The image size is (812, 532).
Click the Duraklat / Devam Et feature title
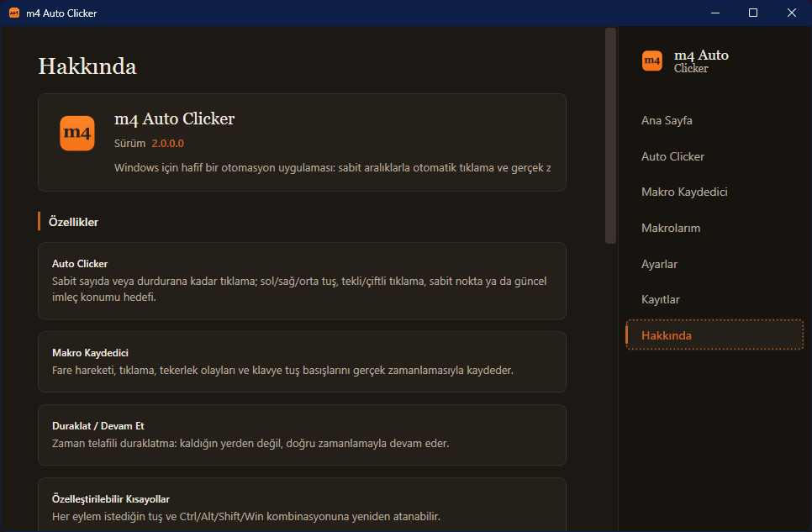(x=98, y=426)
